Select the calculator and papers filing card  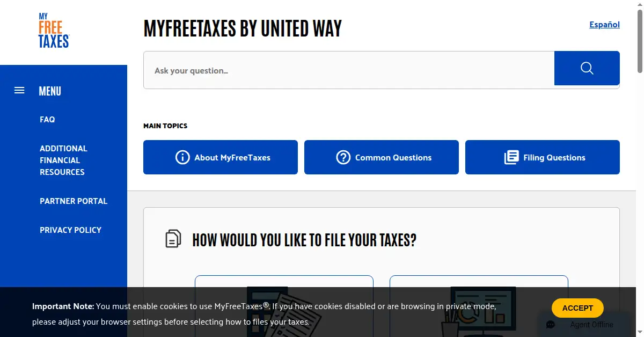[284, 306]
